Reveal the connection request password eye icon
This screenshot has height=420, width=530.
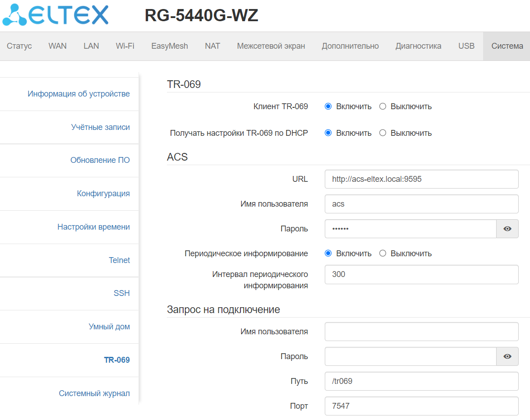(x=507, y=356)
